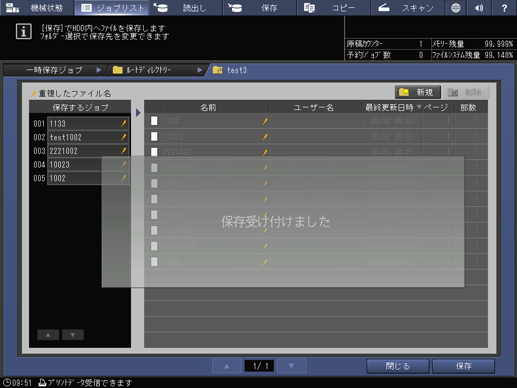Open the 読出し recall tab
The image size is (517, 388).
click(x=186, y=8)
